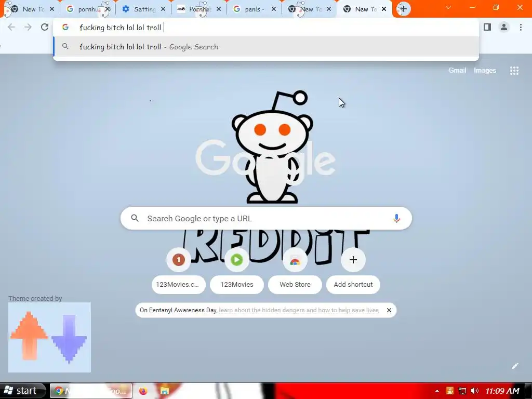Open the Gmail link
Viewport: 532px width, 399px height.
(x=457, y=71)
